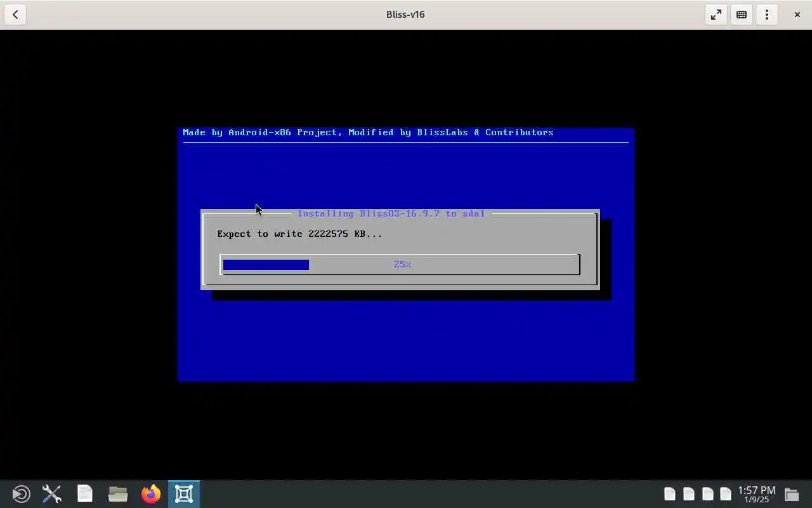Select the active Boxes taskbar icon
This screenshot has height=508, width=812.
pyautogui.click(x=184, y=494)
